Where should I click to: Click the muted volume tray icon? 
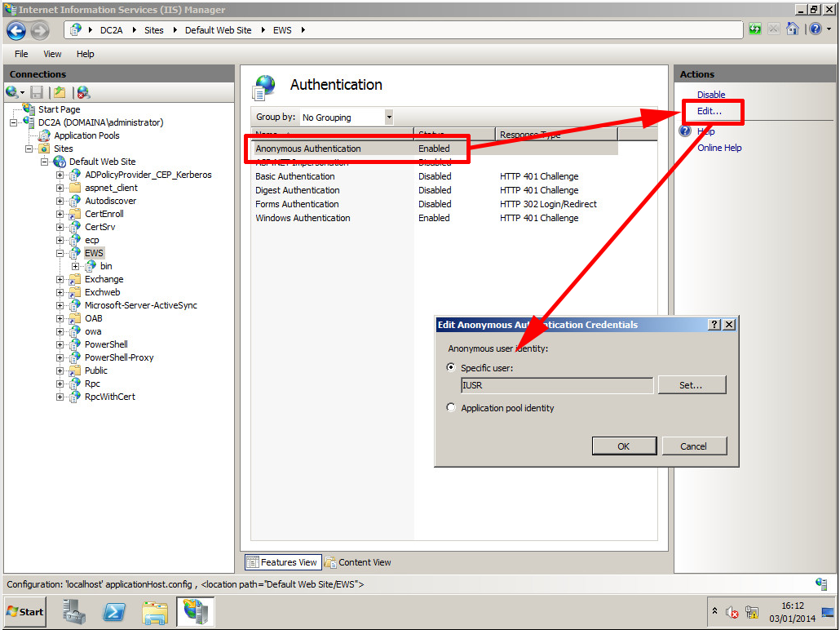(732, 612)
